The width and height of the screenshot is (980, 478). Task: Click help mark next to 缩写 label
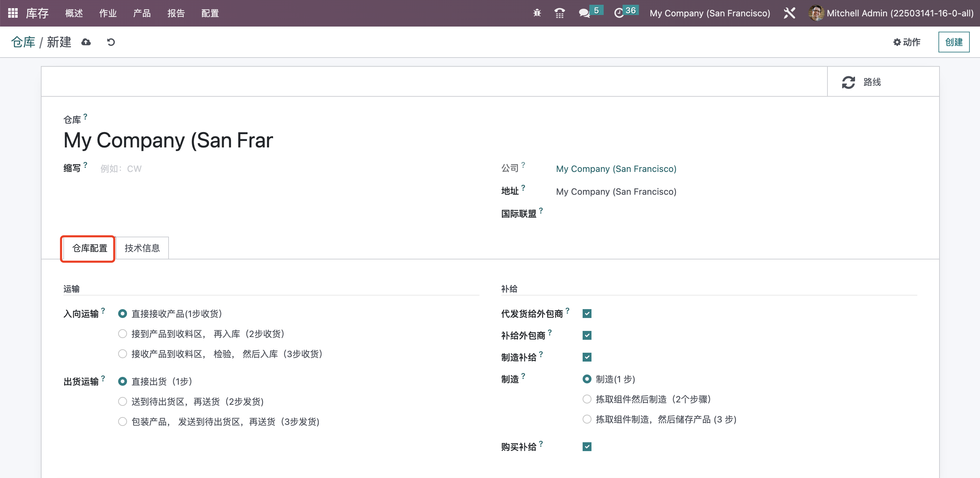click(85, 165)
